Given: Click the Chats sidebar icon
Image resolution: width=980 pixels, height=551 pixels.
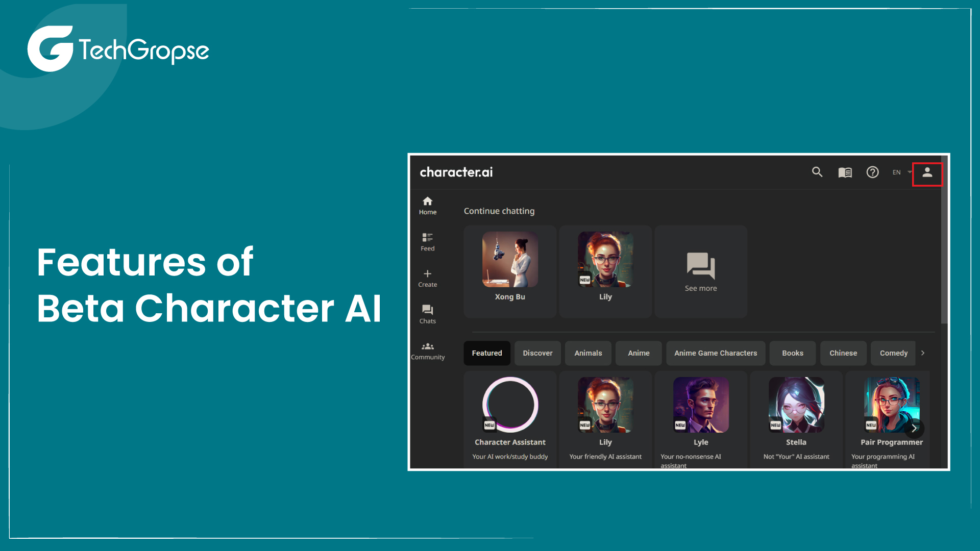Looking at the screenshot, I should pyautogui.click(x=428, y=314).
